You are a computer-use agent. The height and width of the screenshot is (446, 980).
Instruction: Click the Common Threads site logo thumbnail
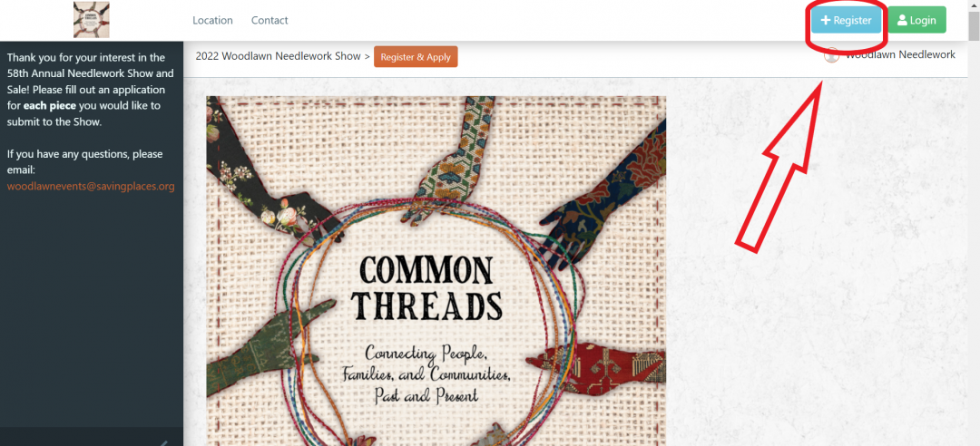click(92, 20)
